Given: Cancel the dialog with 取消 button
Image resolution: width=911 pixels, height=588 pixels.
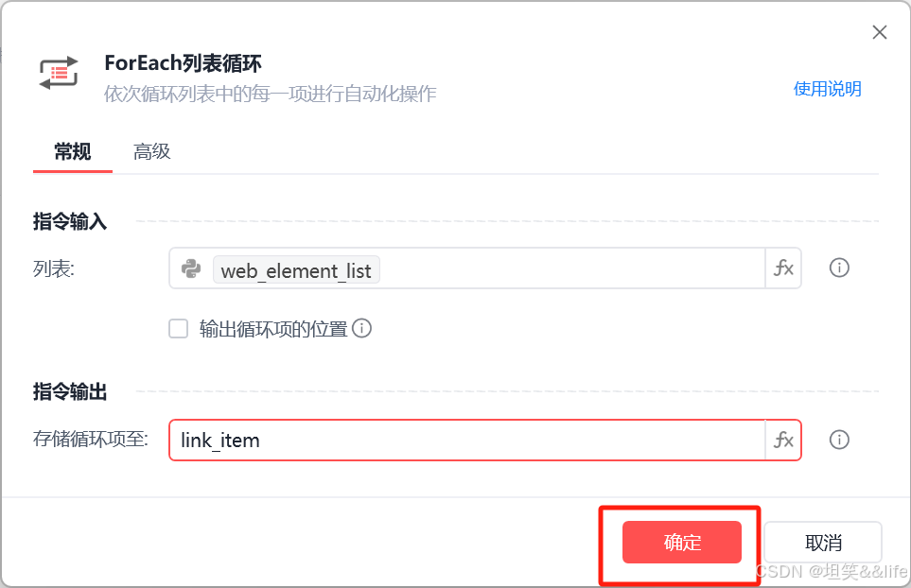Looking at the screenshot, I should pyautogui.click(x=823, y=542).
